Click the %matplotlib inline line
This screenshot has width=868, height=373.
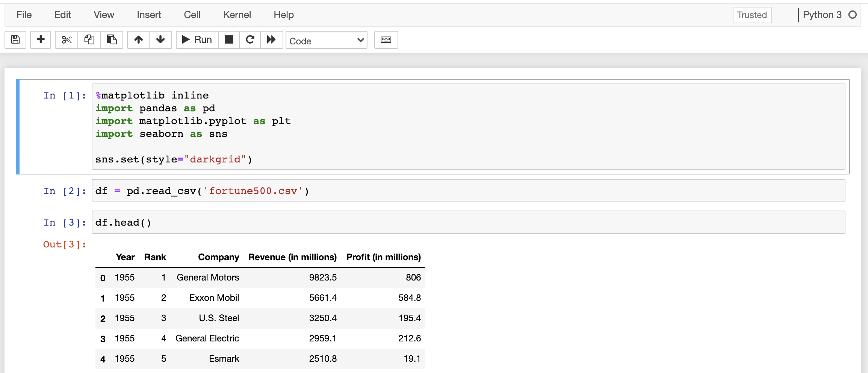coord(152,96)
